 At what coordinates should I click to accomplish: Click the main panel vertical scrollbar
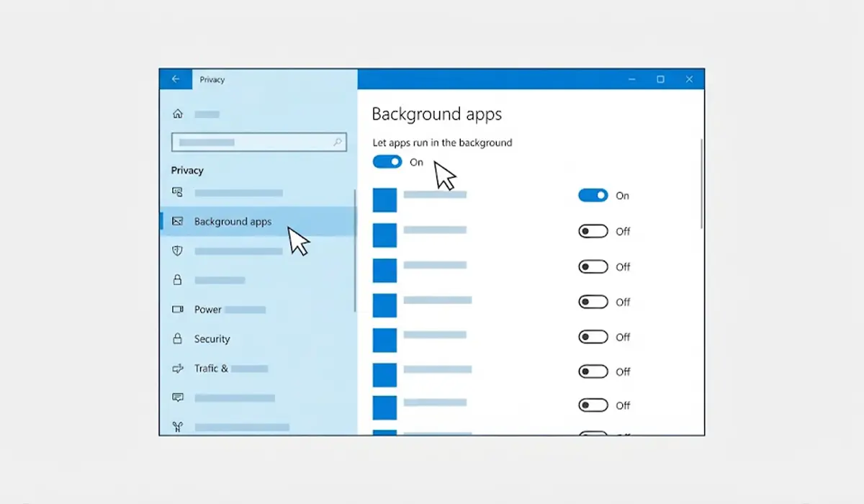[701, 184]
